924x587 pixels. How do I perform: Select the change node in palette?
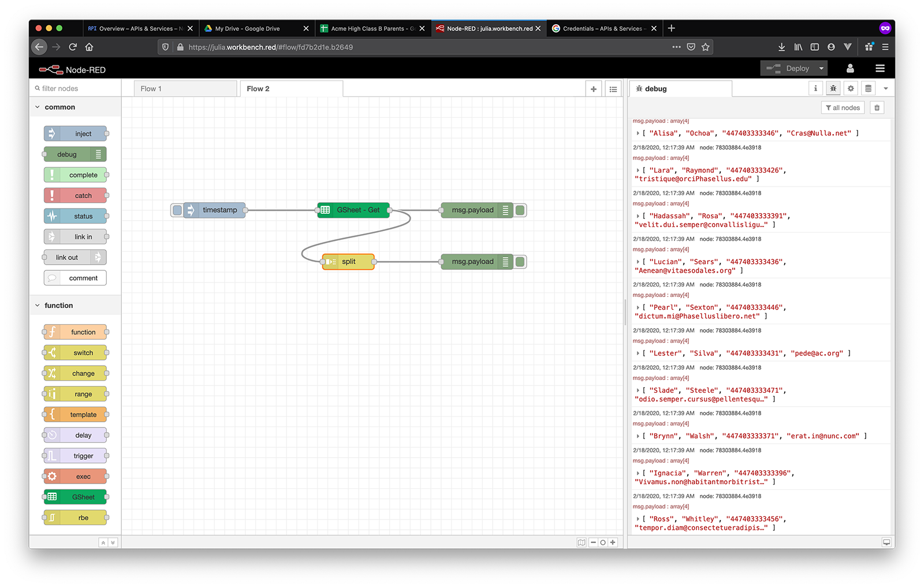tap(75, 373)
